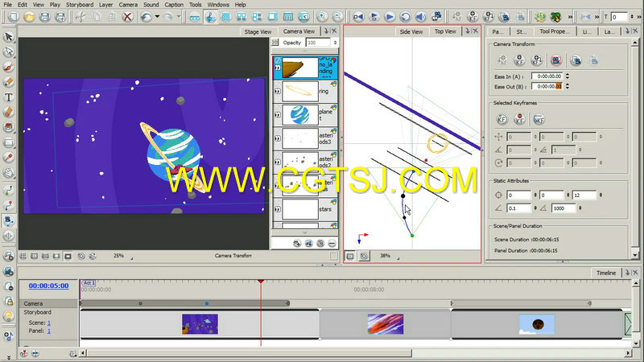Delete selection with the red X icon
Viewport: 644px width, 362px height.
tap(128, 17)
